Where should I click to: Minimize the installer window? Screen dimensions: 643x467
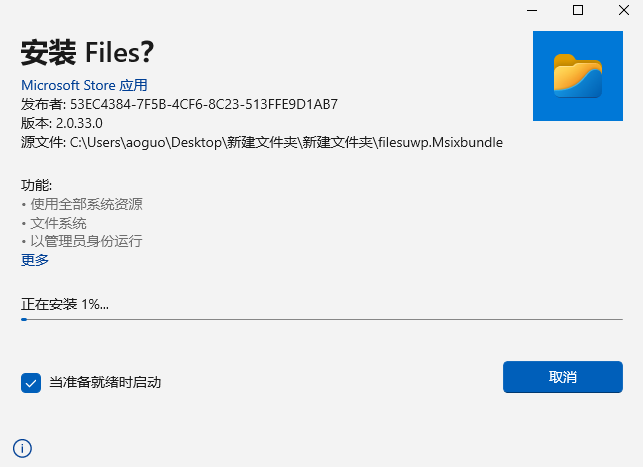tap(532, 10)
